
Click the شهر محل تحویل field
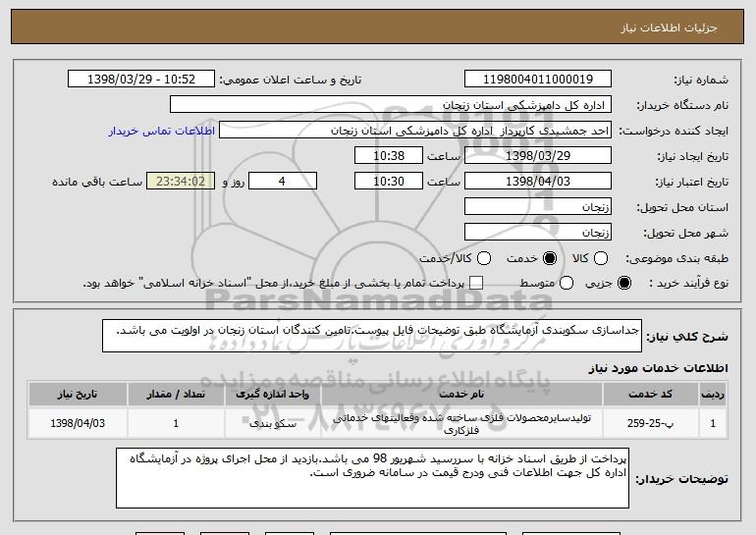(538, 233)
